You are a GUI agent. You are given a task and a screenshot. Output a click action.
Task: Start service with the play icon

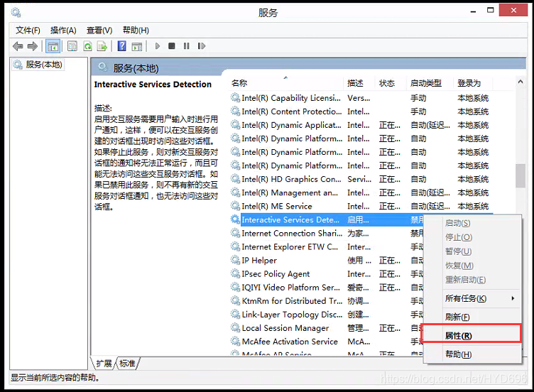point(158,46)
